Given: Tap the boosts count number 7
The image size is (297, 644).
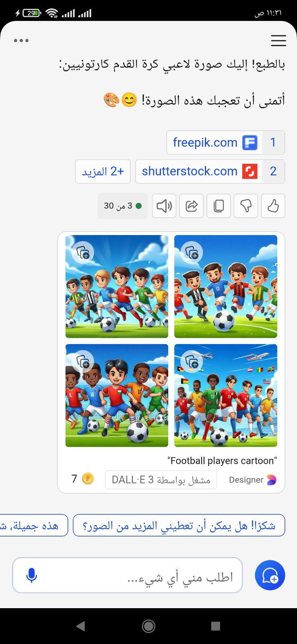Looking at the screenshot, I should click(74, 479).
